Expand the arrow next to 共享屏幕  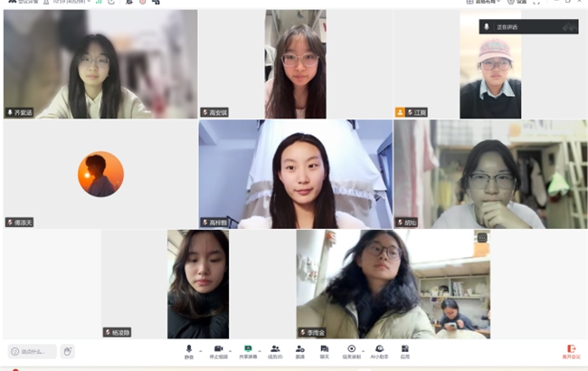pos(260,349)
